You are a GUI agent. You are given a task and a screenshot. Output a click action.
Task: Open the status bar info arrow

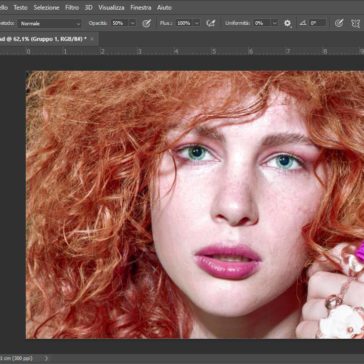tap(46, 359)
